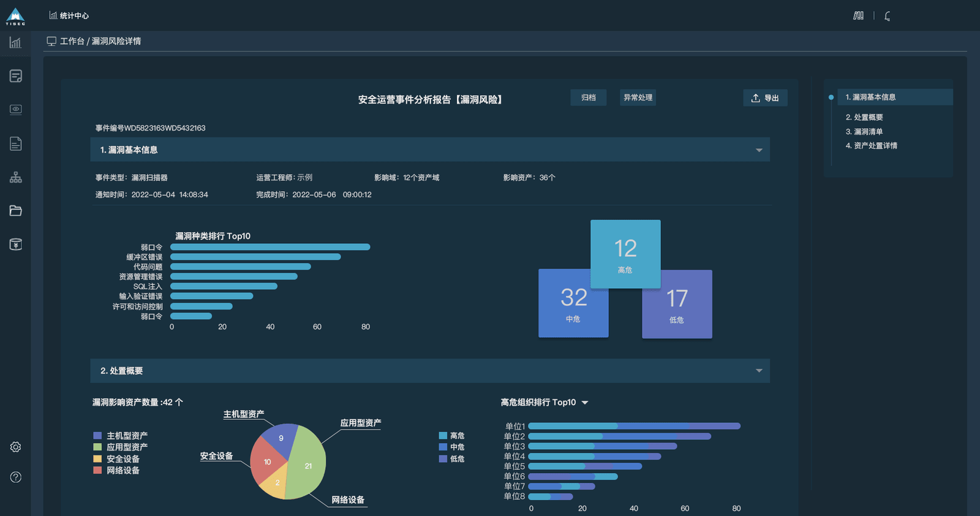Image resolution: width=980 pixels, height=516 pixels.
Task: Jump to 2. 处置概要 in side navigation
Action: tap(864, 117)
